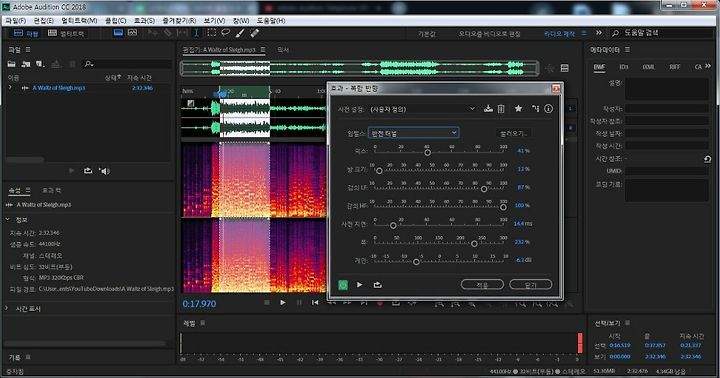Viewport: 720px width, 378px height.
Task: Click the loop playback icon in Files panel
Action: click(88, 171)
